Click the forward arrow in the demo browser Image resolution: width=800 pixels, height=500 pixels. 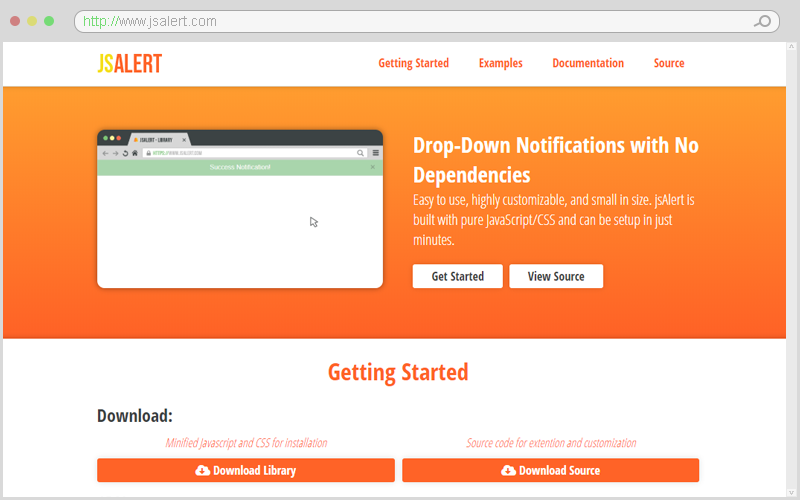point(115,153)
